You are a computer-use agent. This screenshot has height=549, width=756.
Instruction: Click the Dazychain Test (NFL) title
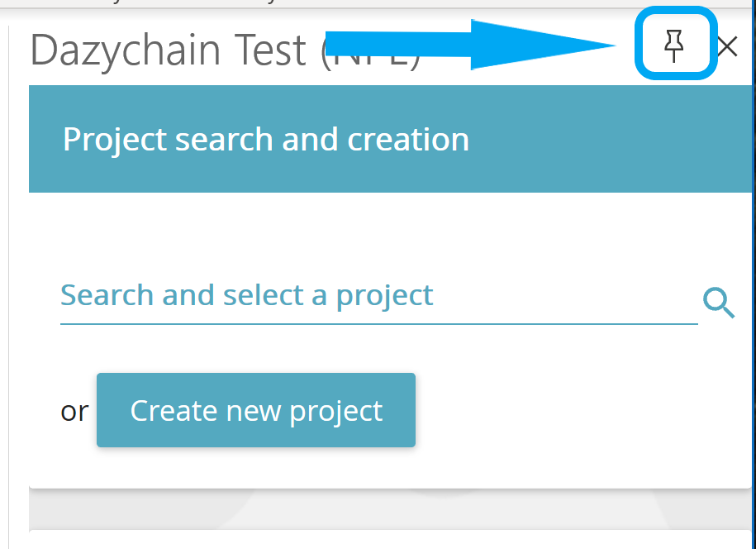tap(165, 50)
